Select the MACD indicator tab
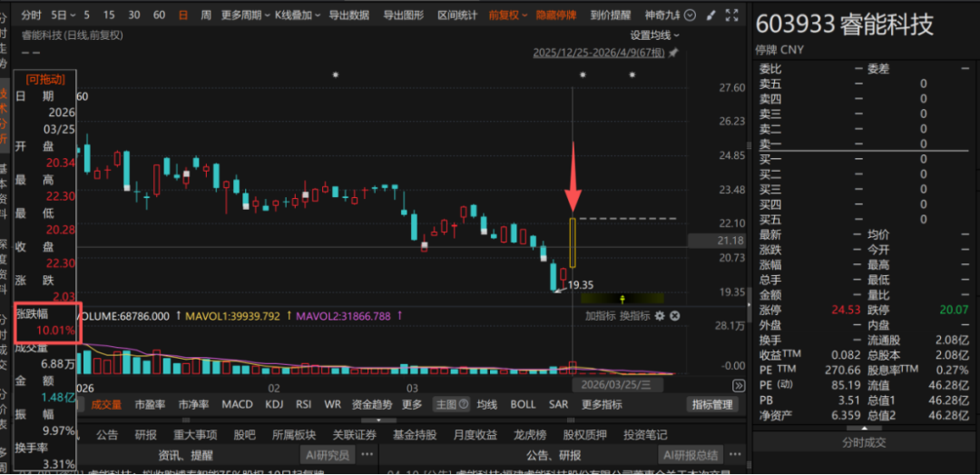The image size is (980, 475). [238, 404]
